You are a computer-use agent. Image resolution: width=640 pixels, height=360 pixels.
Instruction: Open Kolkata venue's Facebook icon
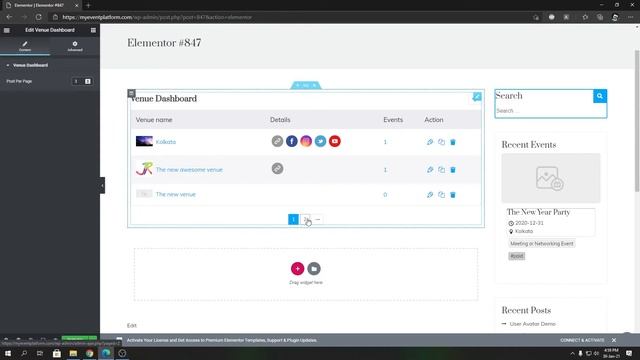(291, 141)
